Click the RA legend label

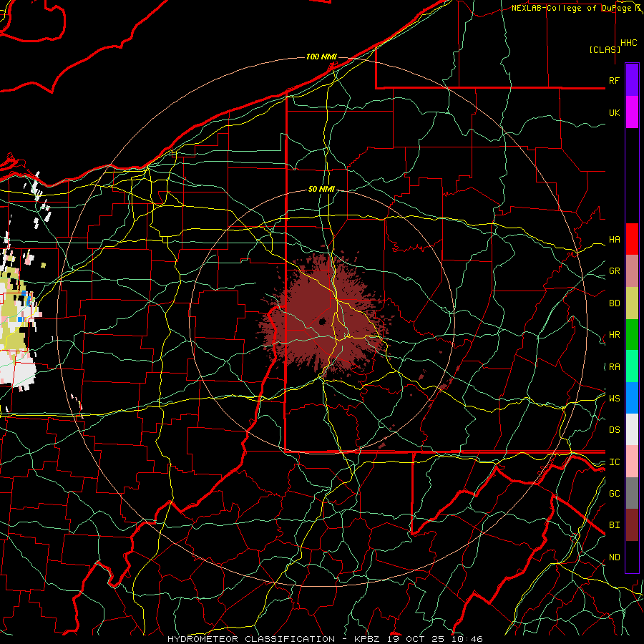tap(614, 367)
